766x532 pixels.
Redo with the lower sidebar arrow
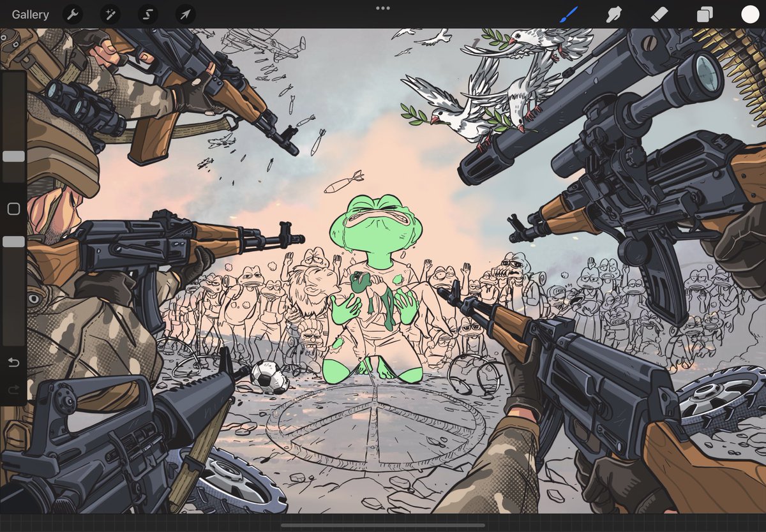(x=13, y=389)
